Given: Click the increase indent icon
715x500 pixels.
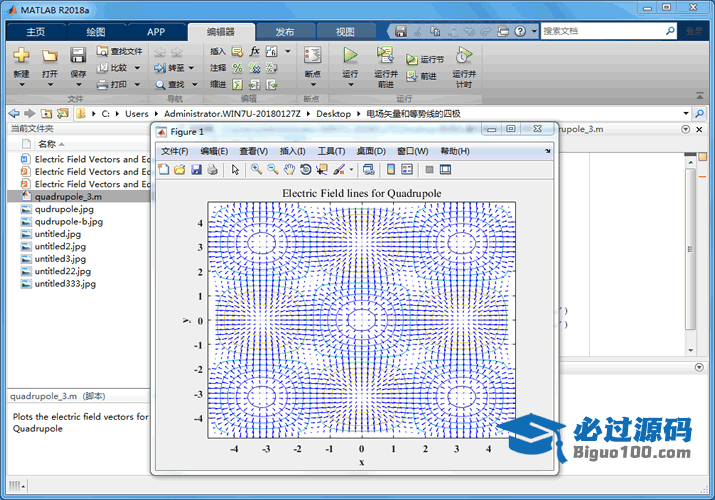Looking at the screenshot, I should click(x=254, y=84).
